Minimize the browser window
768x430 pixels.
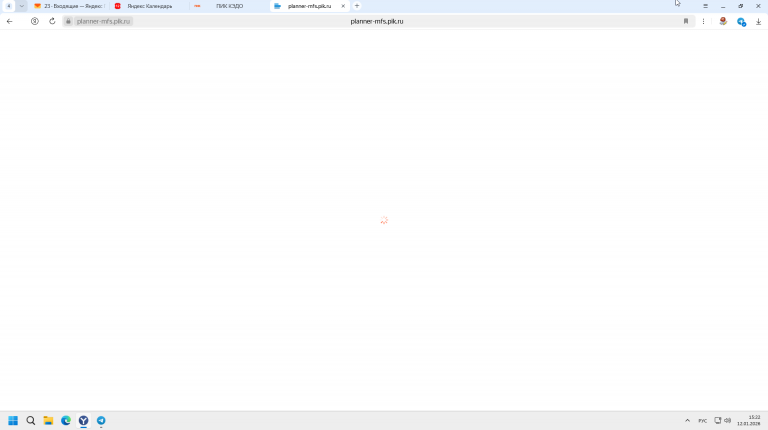click(723, 6)
